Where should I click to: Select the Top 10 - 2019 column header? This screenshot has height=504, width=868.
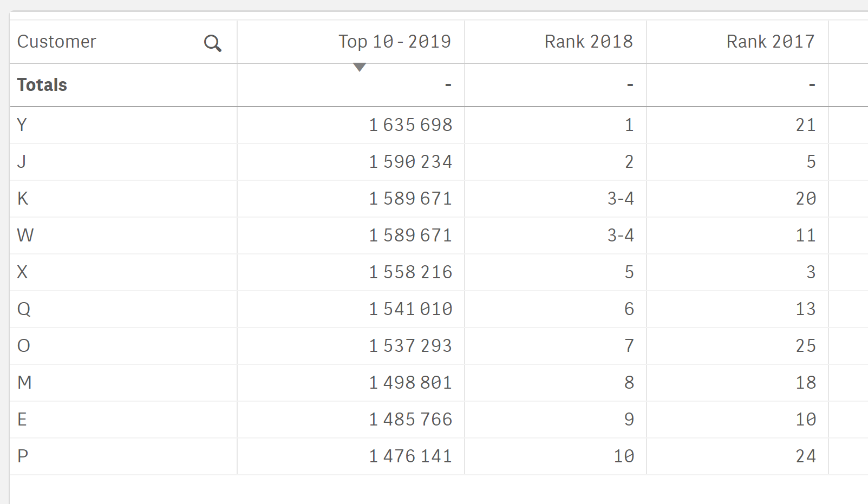[395, 41]
